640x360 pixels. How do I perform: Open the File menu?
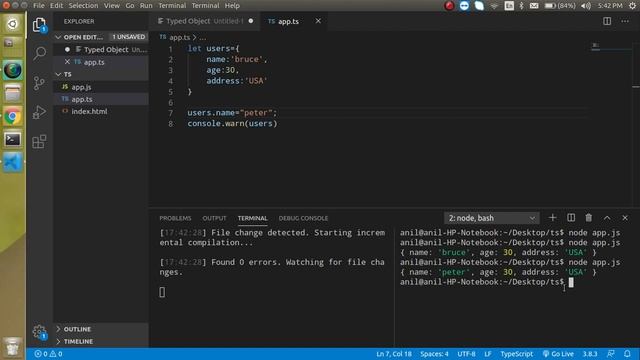tap(39, 6)
